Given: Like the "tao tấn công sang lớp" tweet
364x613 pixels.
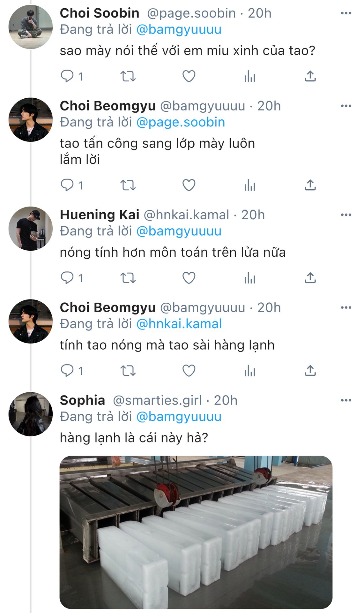Looking at the screenshot, I should tap(189, 185).
